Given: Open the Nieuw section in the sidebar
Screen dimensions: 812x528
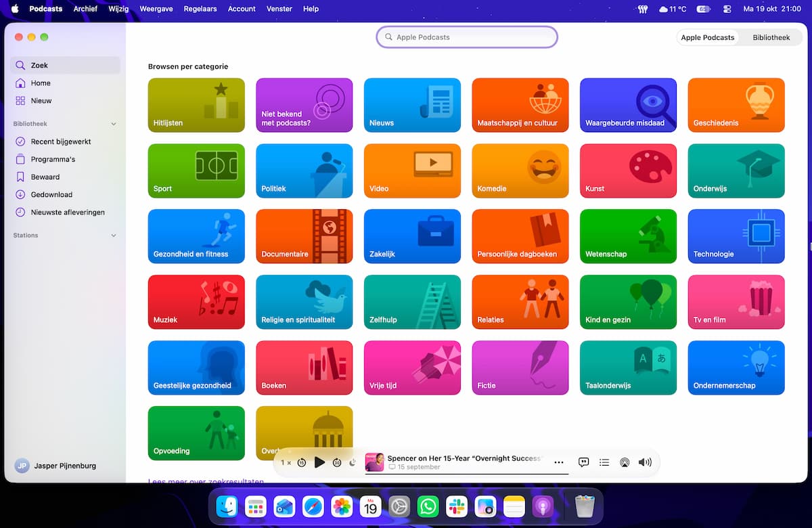Looking at the screenshot, I should [65, 101].
